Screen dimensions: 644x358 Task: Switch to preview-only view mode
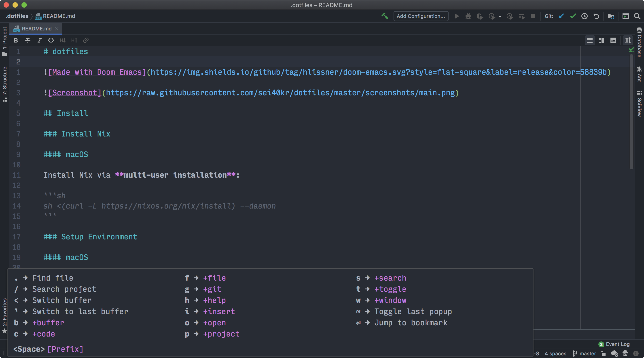(x=613, y=40)
